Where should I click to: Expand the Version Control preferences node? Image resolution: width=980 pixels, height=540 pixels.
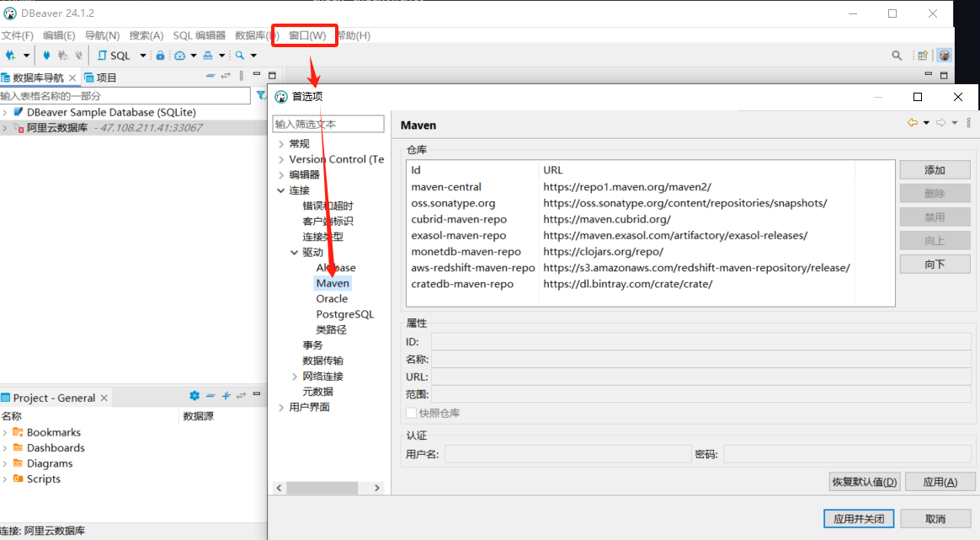281,159
